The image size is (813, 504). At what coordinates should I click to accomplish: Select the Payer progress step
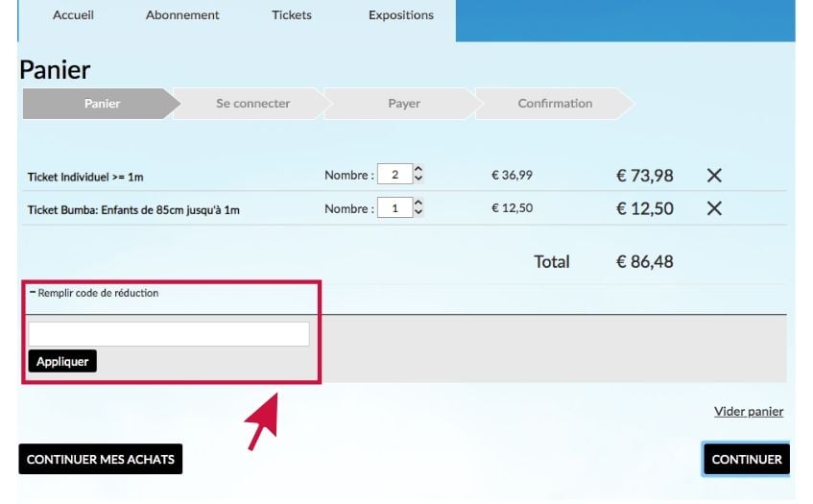point(404,104)
